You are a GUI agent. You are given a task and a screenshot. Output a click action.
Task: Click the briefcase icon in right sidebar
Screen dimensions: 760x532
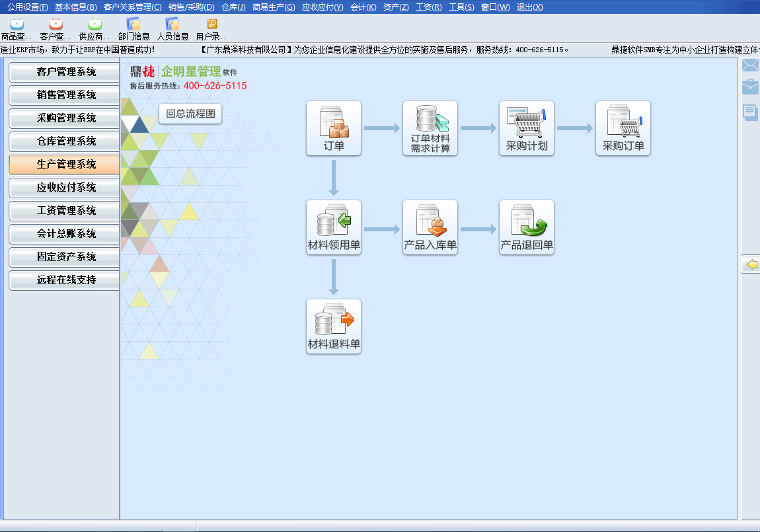[750, 87]
